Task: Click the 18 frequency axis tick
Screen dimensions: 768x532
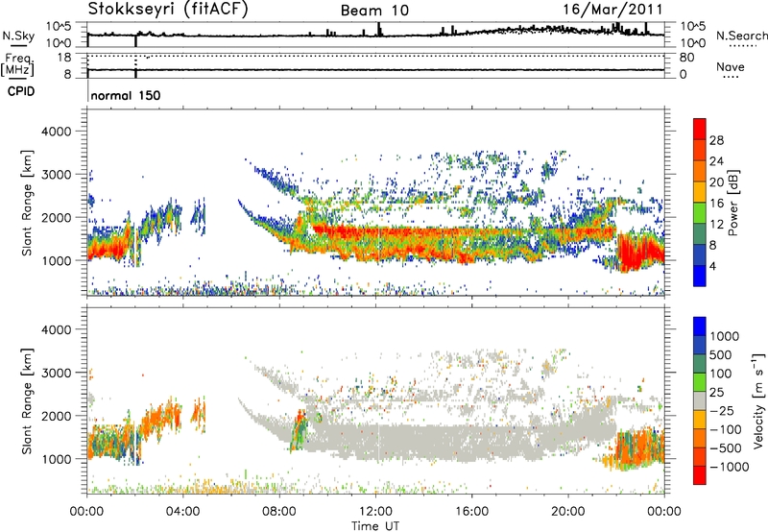Action: click(x=64, y=58)
